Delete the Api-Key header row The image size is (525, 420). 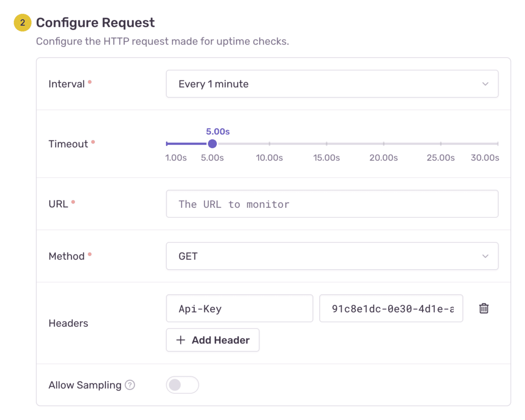coord(484,308)
